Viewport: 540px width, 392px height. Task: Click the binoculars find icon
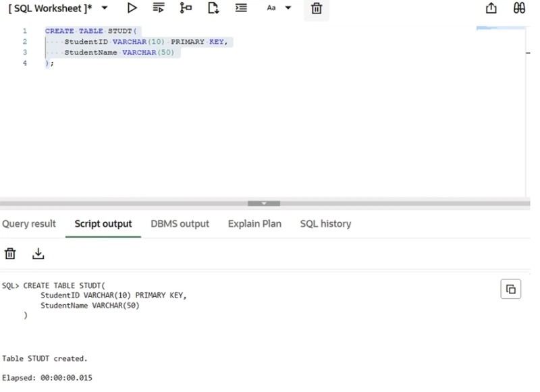(x=519, y=8)
